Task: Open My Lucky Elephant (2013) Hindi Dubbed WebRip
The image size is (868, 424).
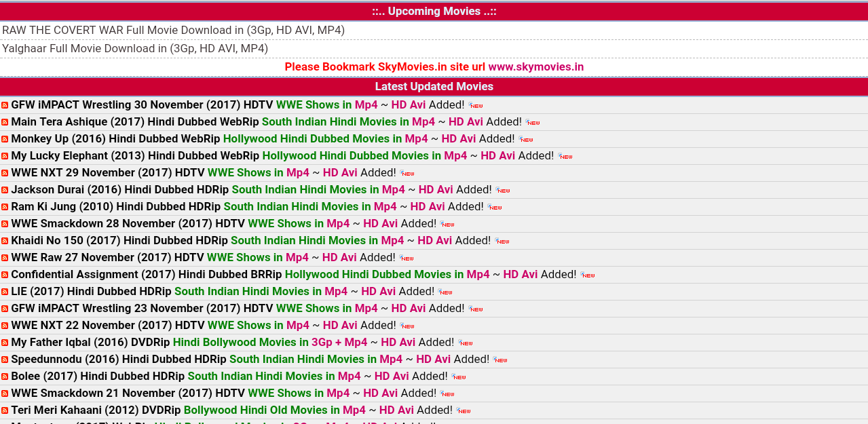Action: (x=135, y=156)
